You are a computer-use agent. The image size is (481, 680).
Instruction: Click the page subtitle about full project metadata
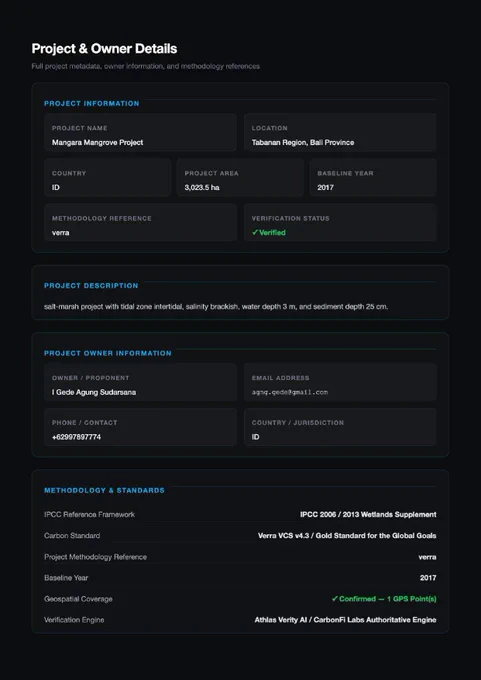[146, 66]
